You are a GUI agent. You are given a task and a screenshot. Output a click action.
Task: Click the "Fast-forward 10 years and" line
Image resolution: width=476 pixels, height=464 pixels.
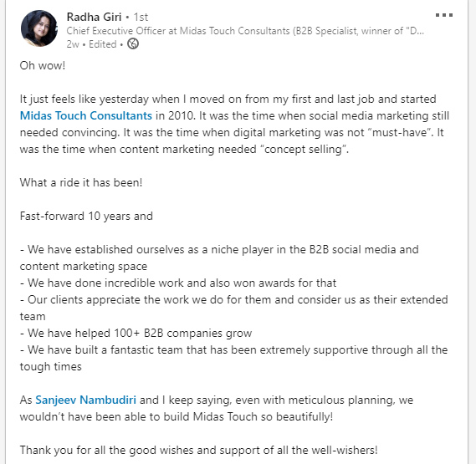86,216
